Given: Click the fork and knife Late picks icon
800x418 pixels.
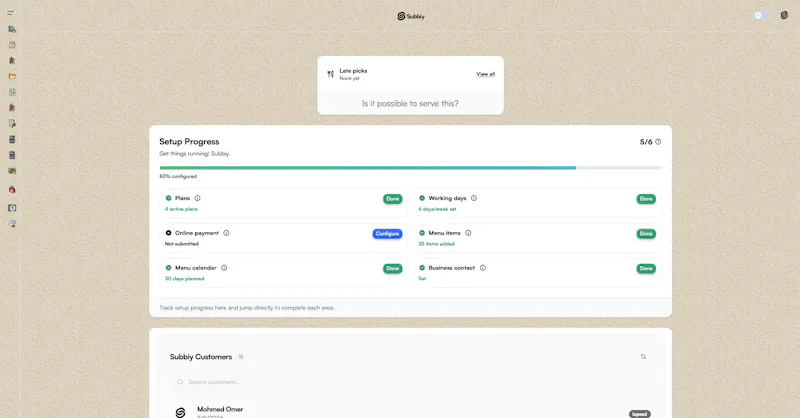Looking at the screenshot, I should point(330,74).
